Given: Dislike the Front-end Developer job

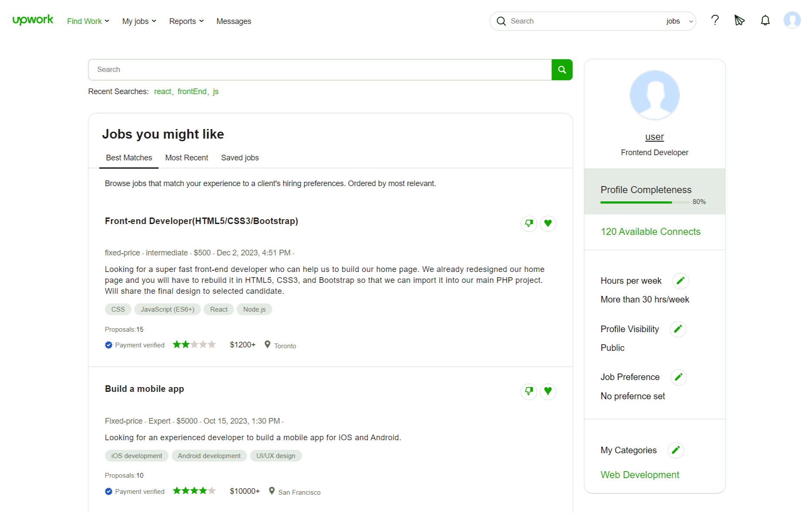Looking at the screenshot, I should [x=529, y=224].
